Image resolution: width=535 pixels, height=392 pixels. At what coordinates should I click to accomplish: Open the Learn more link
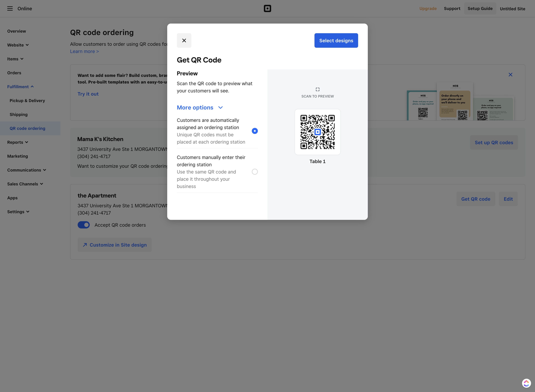coord(84,51)
